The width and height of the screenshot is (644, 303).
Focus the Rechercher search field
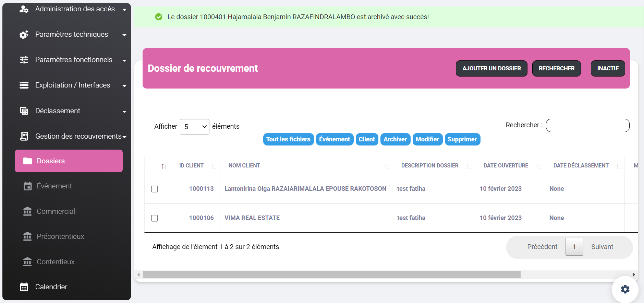click(587, 125)
